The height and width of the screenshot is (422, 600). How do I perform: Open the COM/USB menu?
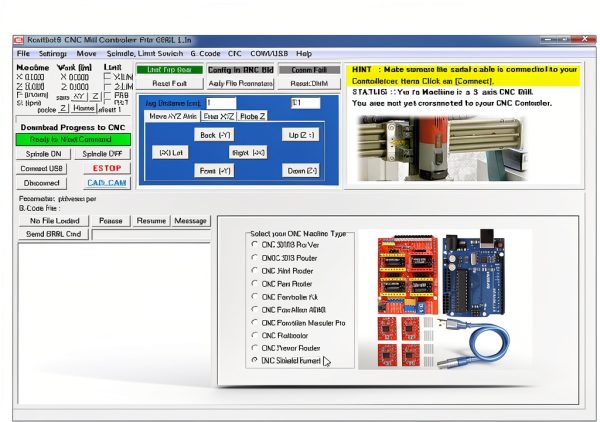click(x=269, y=54)
